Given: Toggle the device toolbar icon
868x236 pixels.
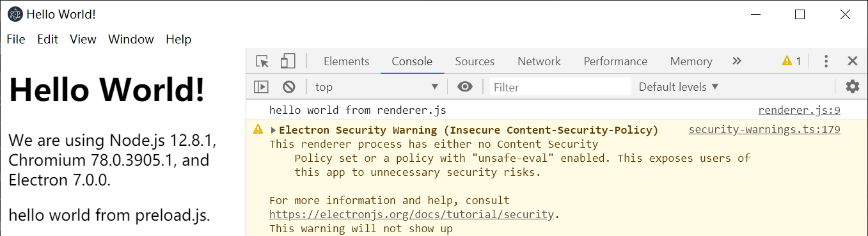Looking at the screenshot, I should pos(288,61).
